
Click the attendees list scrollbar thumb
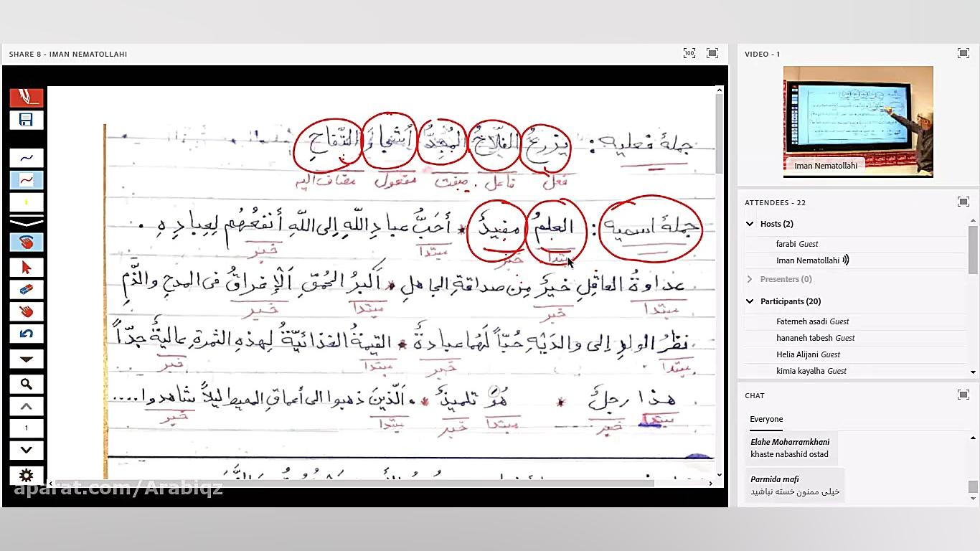[974, 249]
